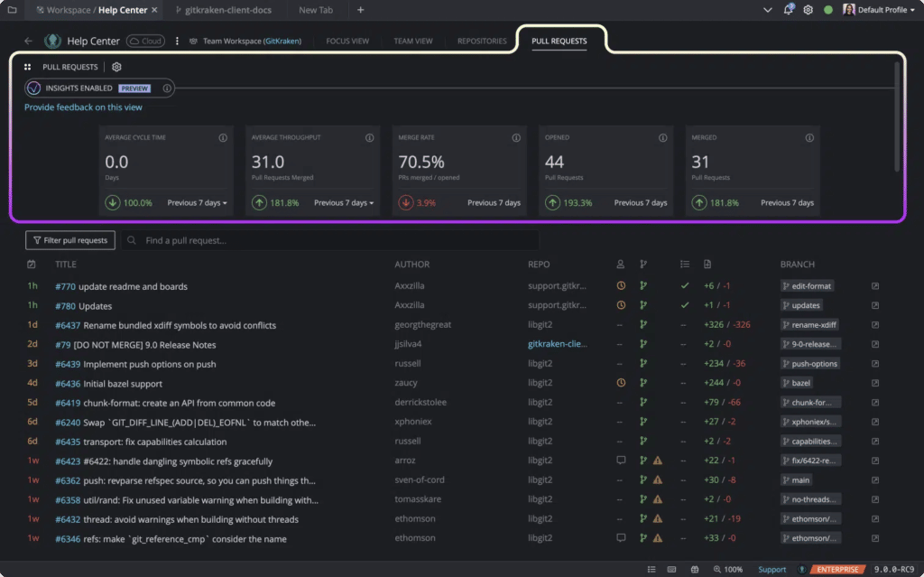Screen dimensions: 924x577
Task: Show info about Insights Enabled preview
Action: 167,88
